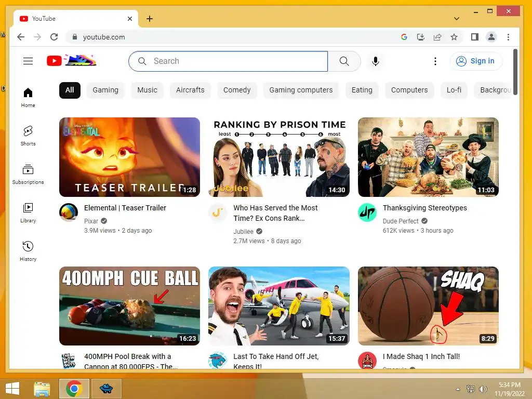Image resolution: width=532 pixels, height=399 pixels.
Task: Reload the page
Action: [54, 37]
